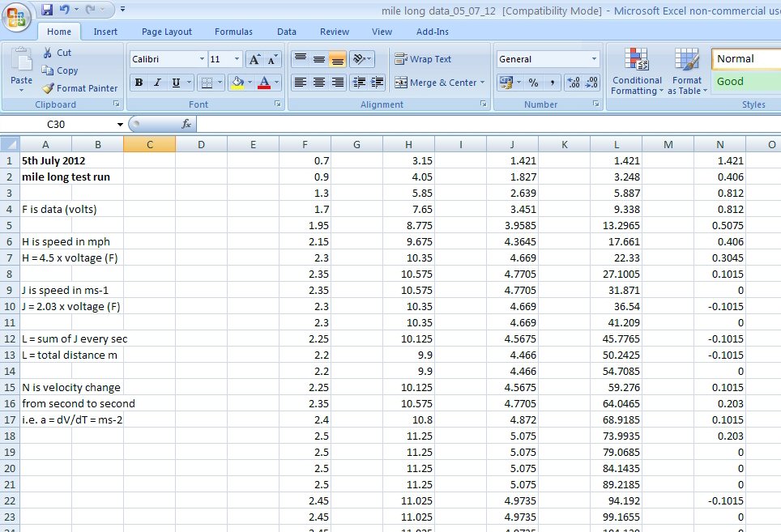The width and height of the screenshot is (781, 532).
Task: Click the Office button logo
Action: [16, 17]
